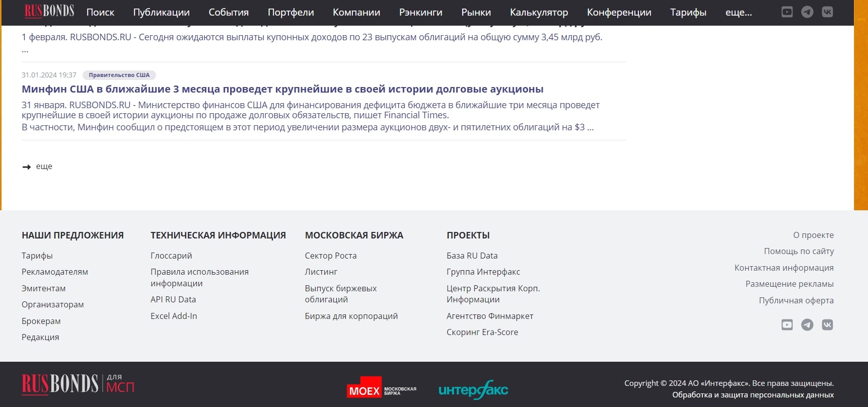Image resolution: width=868 pixels, height=407 pixels.
Task: Open the Минфин США debt auctions headline
Action: point(282,89)
